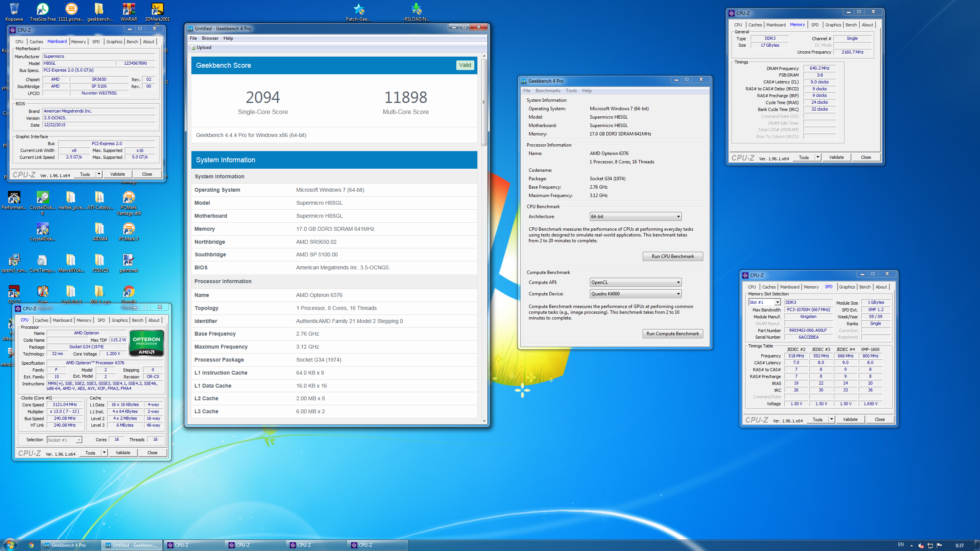Click the OPTERON processor logo in CPU-Z
Image resolution: width=980 pixels, height=551 pixels.
[147, 343]
